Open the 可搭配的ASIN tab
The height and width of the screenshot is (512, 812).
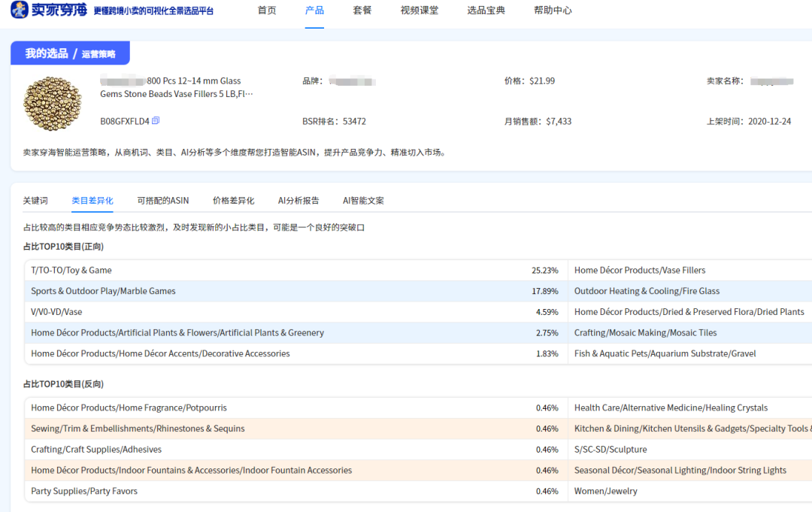point(163,201)
